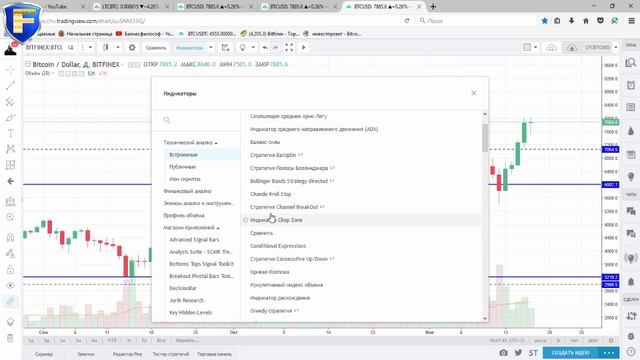Add the Consecutive Up/Down strategy
640x360 pixels.
(x=289, y=259)
